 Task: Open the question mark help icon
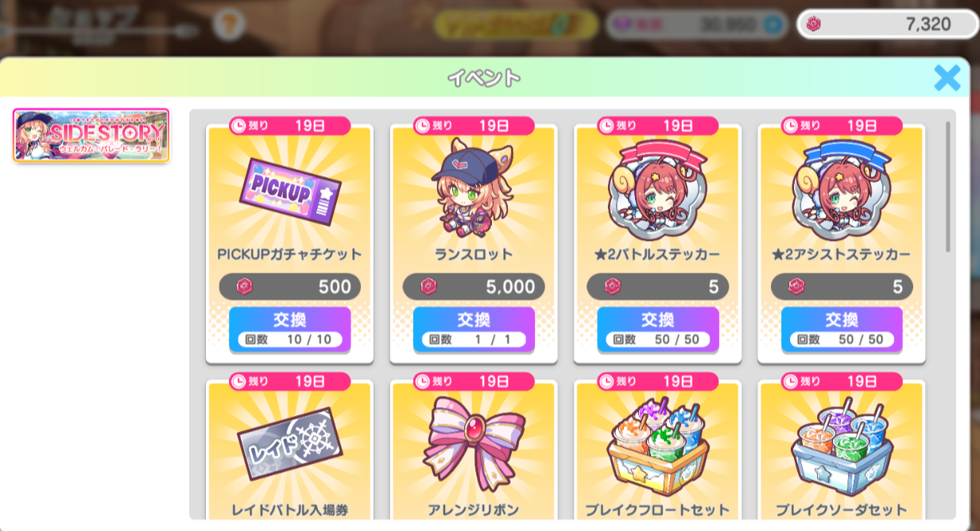pyautogui.click(x=229, y=22)
